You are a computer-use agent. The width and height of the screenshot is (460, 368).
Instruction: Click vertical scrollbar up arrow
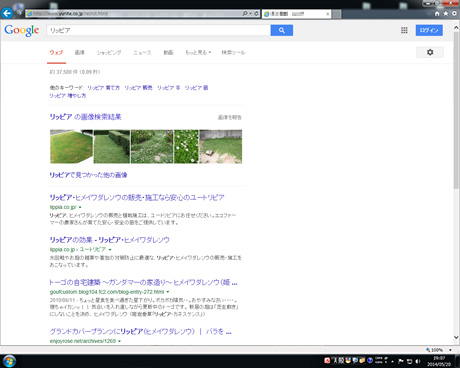click(456, 28)
